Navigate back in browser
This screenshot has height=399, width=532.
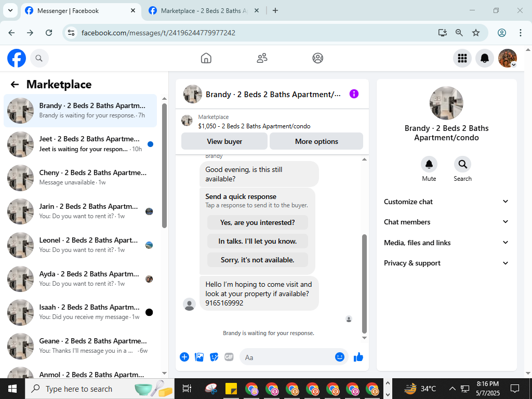[x=11, y=33]
